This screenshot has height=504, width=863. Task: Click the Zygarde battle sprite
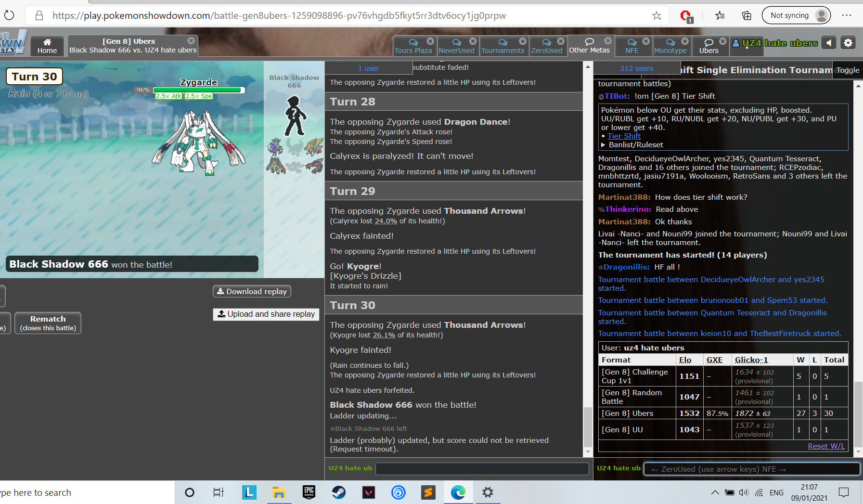(x=198, y=142)
